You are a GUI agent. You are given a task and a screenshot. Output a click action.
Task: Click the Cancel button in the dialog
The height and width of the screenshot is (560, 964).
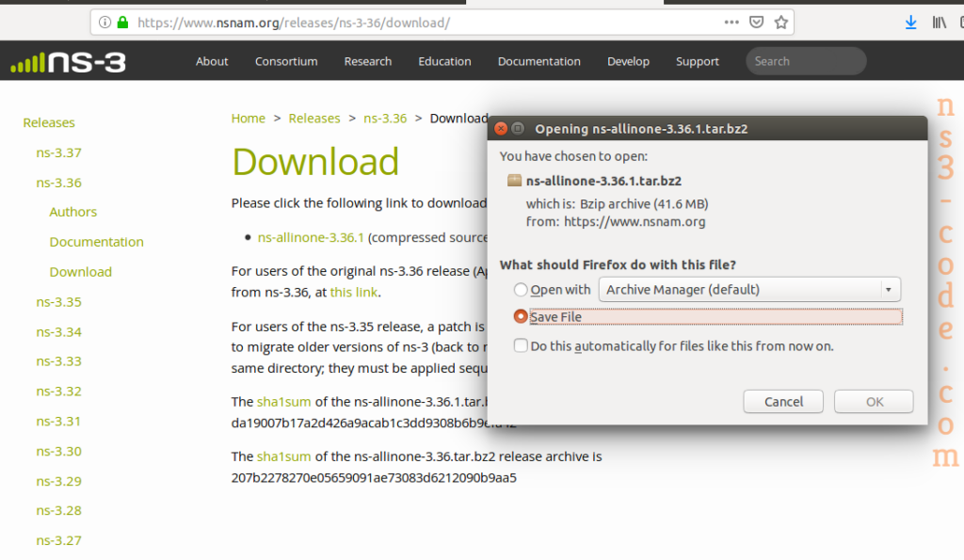click(783, 401)
